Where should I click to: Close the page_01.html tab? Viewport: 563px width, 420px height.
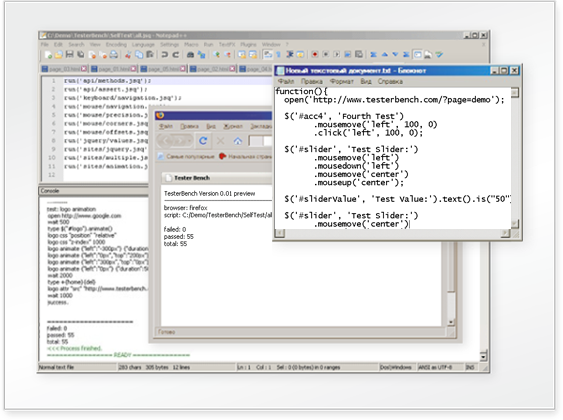tap(134, 69)
